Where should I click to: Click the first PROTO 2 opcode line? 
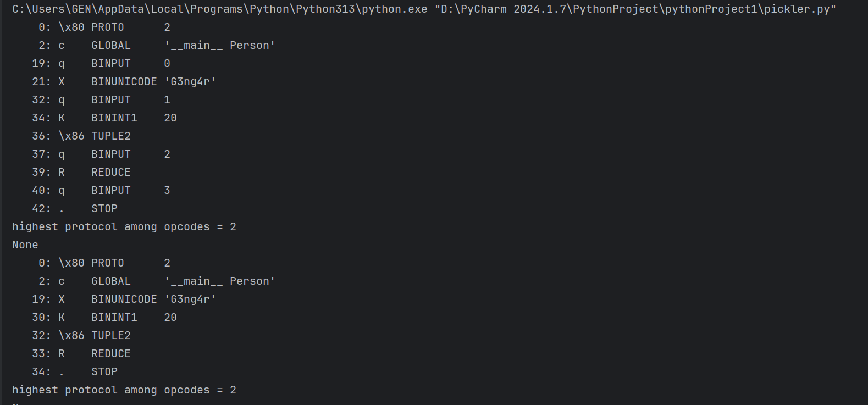pyautogui.click(x=108, y=27)
